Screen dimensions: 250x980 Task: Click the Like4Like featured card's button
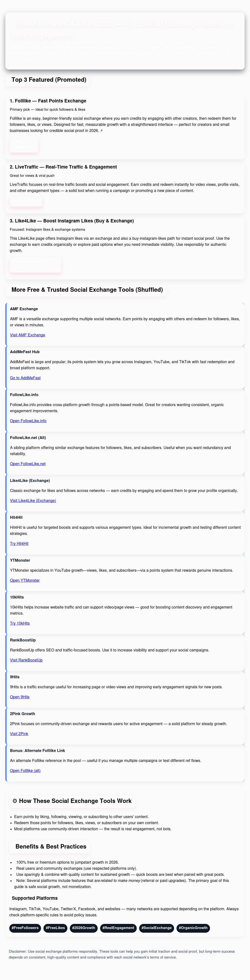tap(35, 264)
